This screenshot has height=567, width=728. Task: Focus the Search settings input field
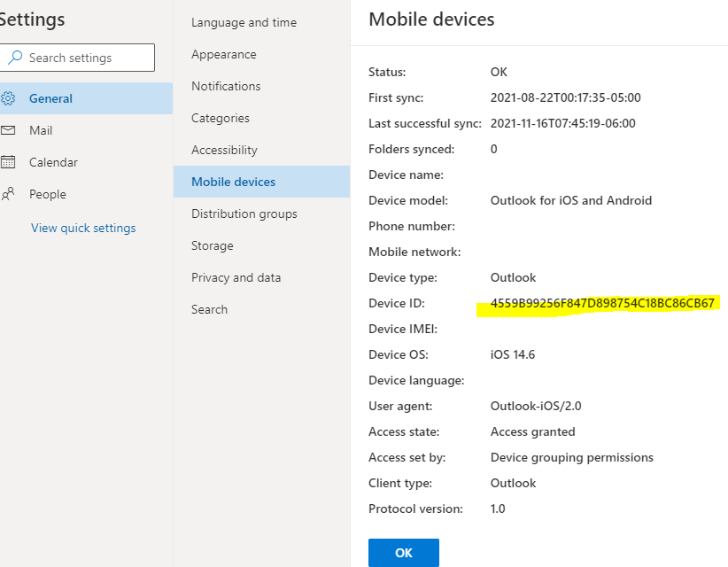click(x=77, y=58)
